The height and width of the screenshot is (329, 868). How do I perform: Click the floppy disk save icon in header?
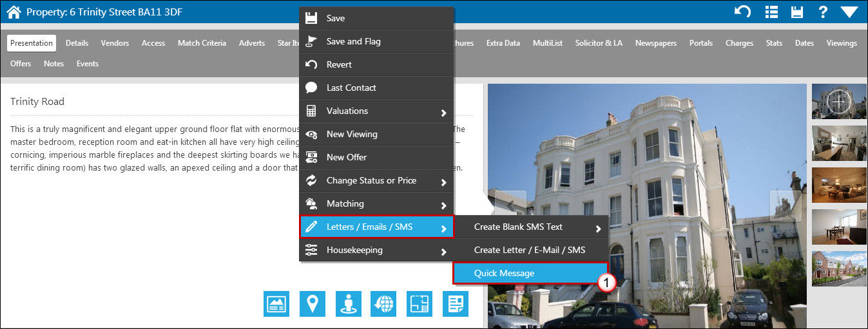(797, 12)
